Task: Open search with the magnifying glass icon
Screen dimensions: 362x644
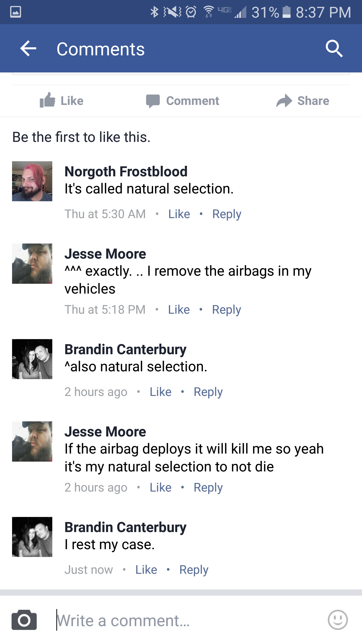Action: 334,48
